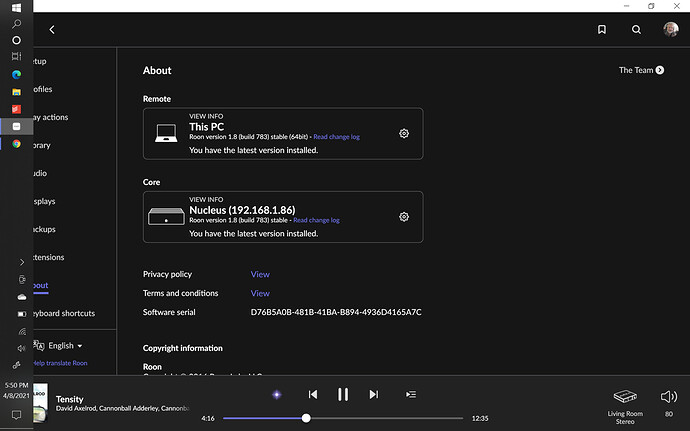The width and height of the screenshot is (690, 431).
Task: Open the notification center icon
Action: (x=16, y=415)
